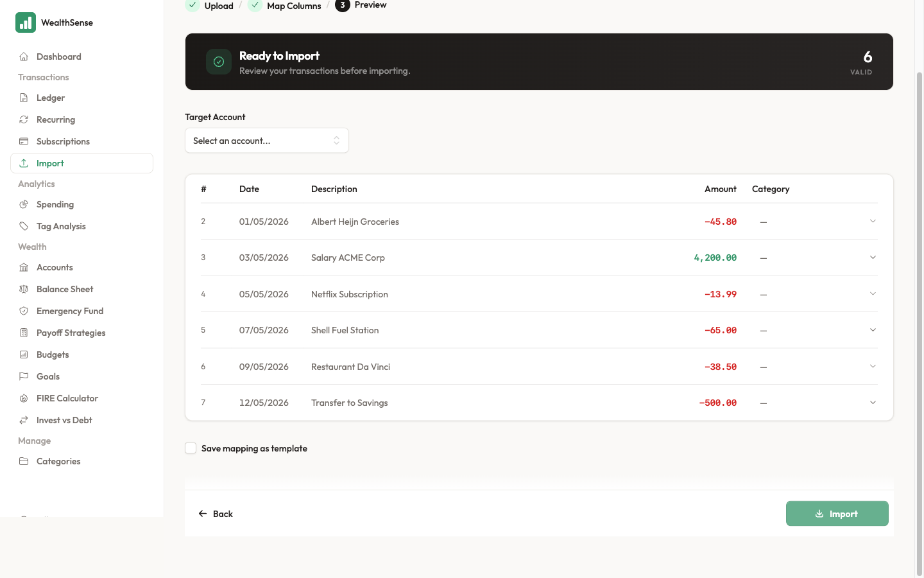924x578 pixels.
Task: Open Tag Analysis page
Action: tap(81, 226)
